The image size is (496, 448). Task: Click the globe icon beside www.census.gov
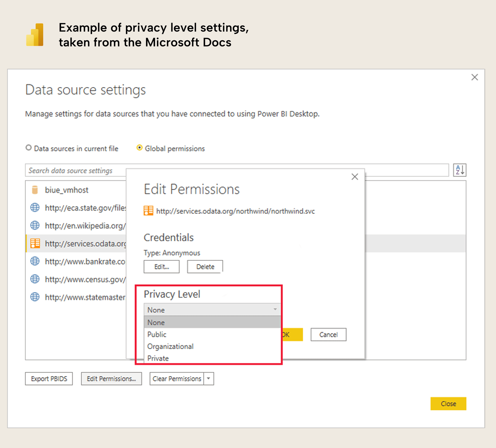point(35,279)
